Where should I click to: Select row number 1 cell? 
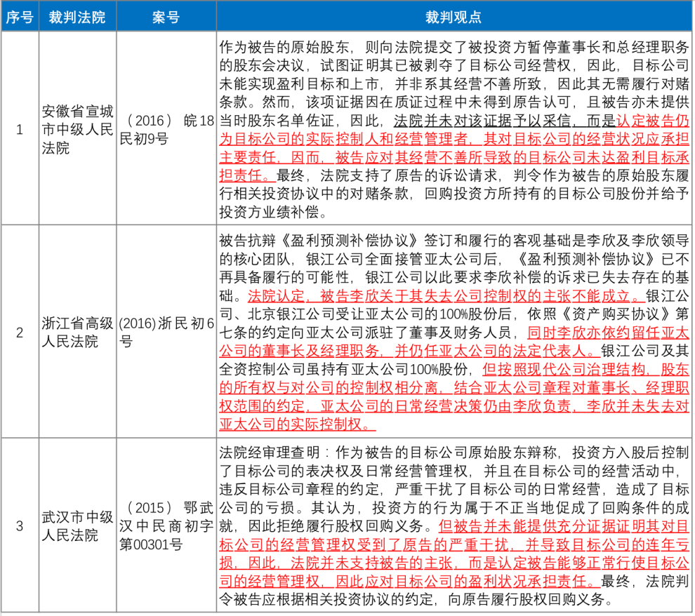[19, 129]
